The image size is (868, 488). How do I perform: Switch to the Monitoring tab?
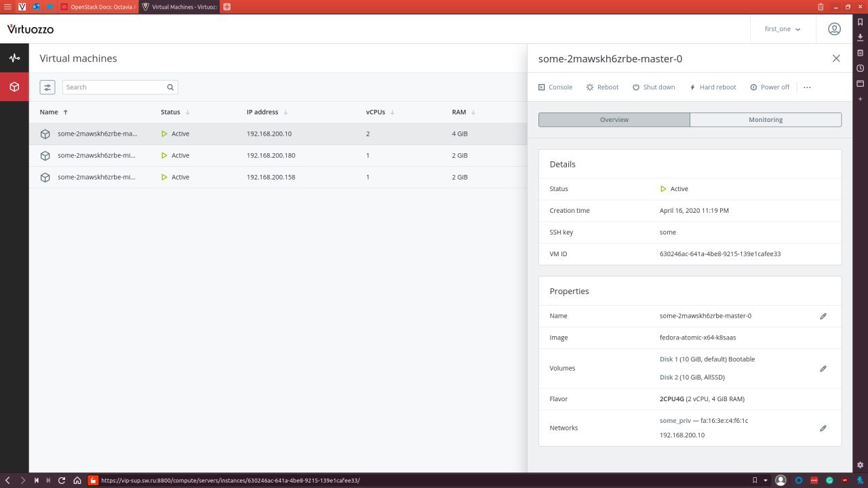pyautogui.click(x=766, y=119)
